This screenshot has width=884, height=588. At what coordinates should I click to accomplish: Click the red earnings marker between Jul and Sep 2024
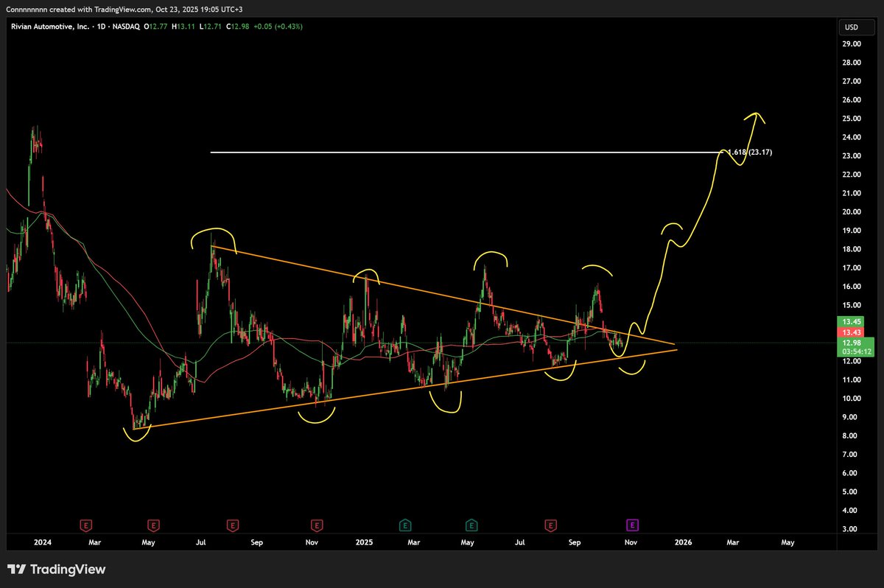point(232,525)
